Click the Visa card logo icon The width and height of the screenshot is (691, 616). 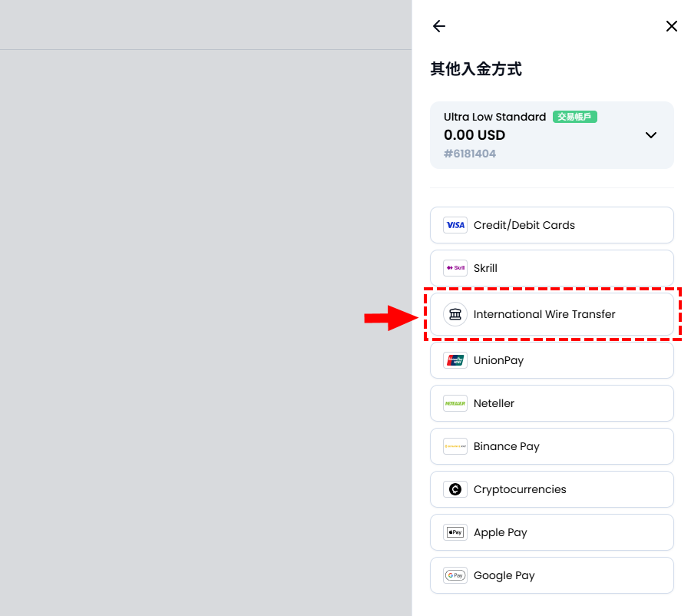tap(455, 225)
